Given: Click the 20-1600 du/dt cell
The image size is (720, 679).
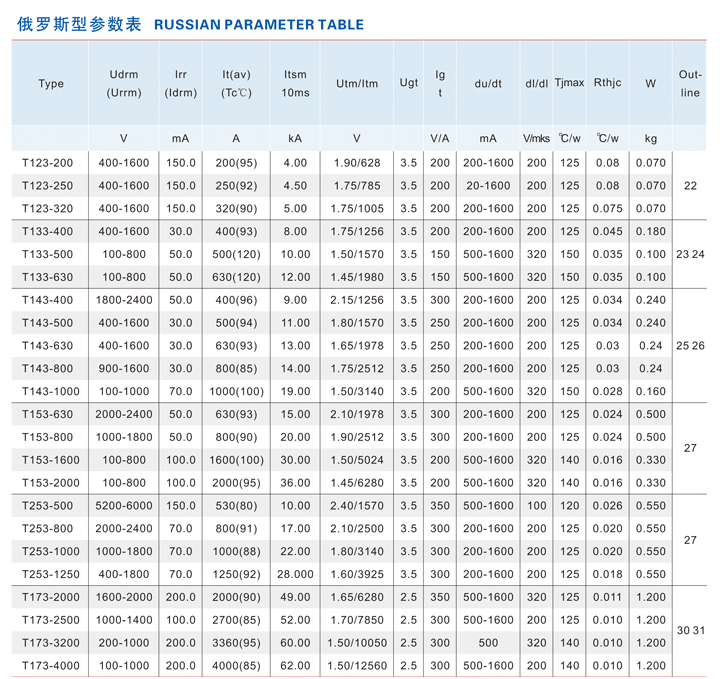Looking at the screenshot, I should pyautogui.click(x=488, y=186).
